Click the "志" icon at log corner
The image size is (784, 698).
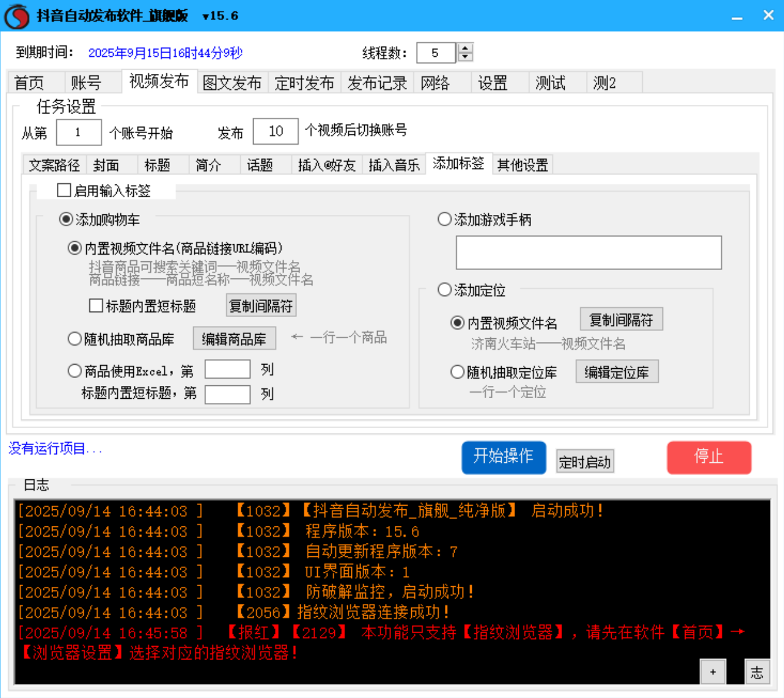[x=757, y=672]
